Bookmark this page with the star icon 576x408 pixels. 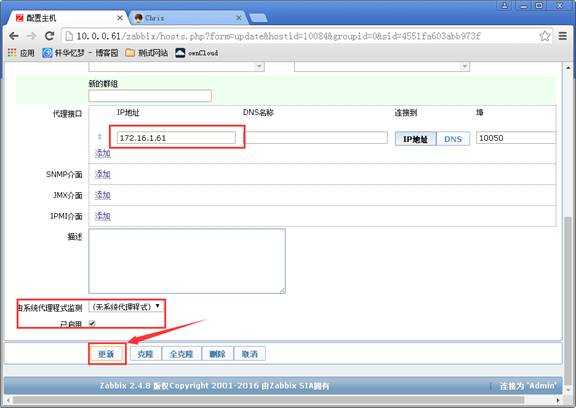[545, 36]
